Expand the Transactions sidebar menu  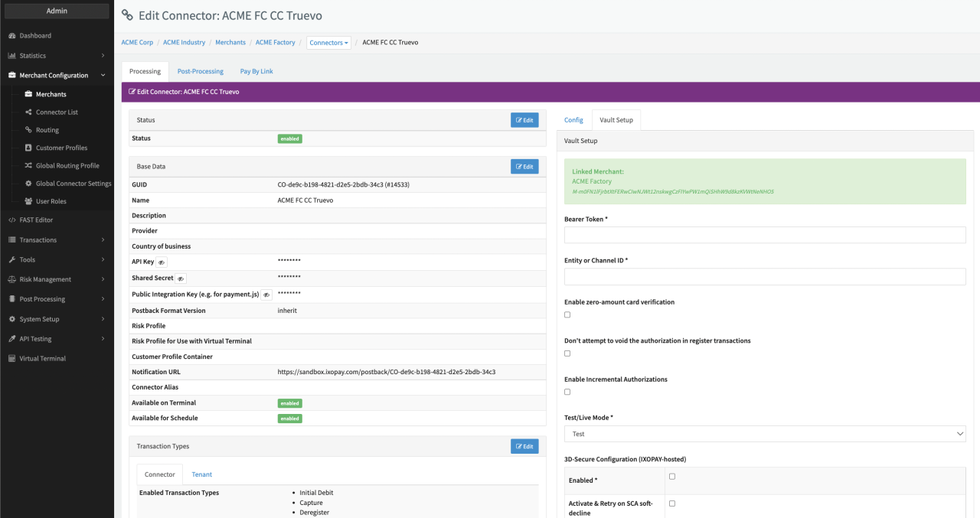pyautogui.click(x=57, y=240)
